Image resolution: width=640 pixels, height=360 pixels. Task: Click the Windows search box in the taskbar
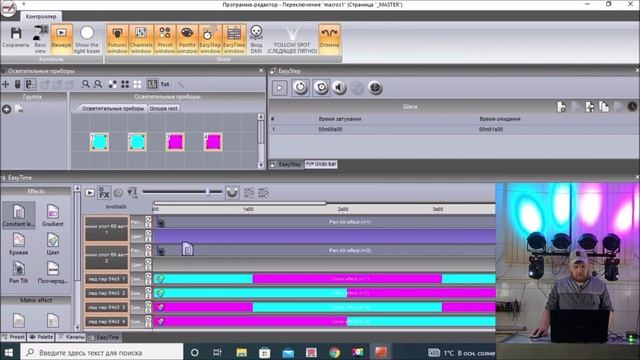coord(102,352)
